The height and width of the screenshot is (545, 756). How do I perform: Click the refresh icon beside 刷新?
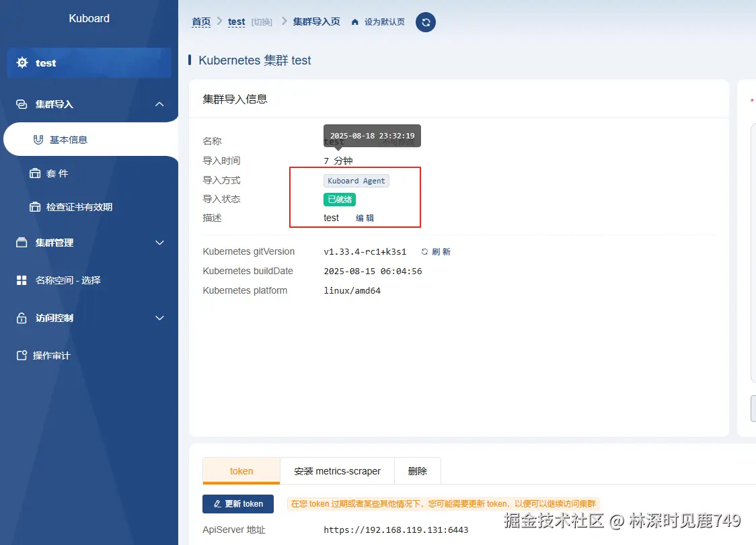[424, 251]
